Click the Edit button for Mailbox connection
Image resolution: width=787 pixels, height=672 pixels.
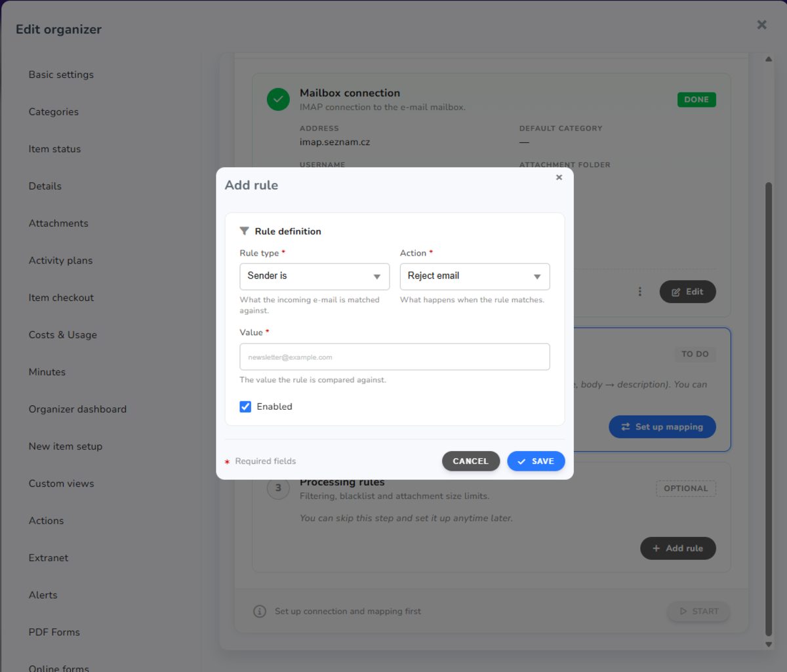coord(687,292)
